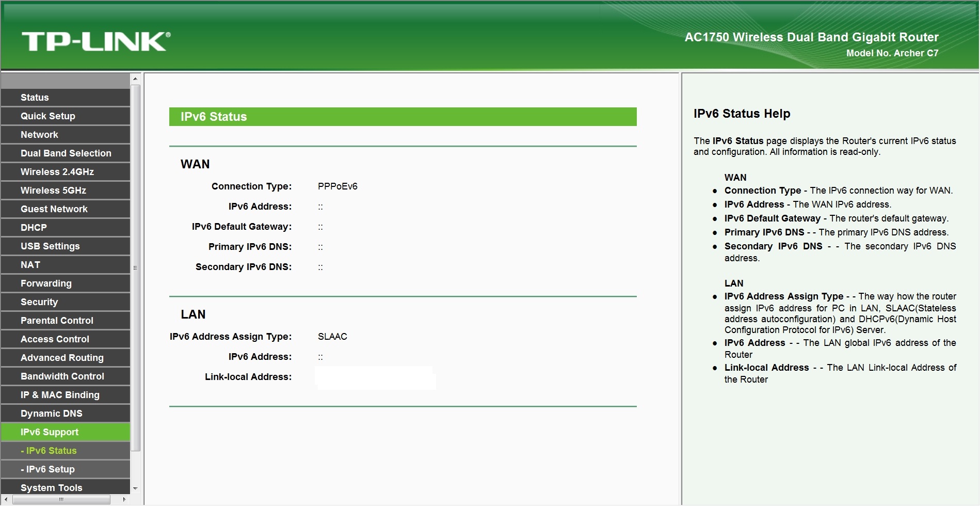Select the IPv6 Status submenu
980x506 pixels.
pos(66,451)
